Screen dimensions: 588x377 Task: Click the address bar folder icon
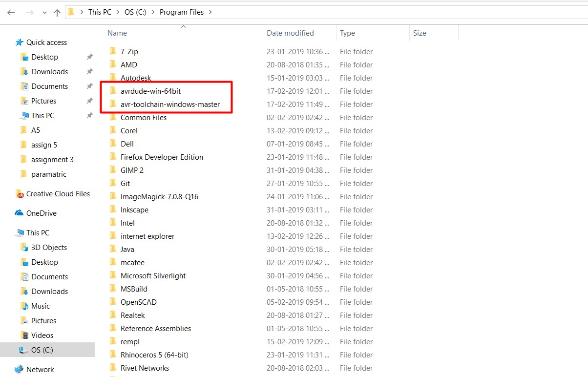click(x=71, y=12)
